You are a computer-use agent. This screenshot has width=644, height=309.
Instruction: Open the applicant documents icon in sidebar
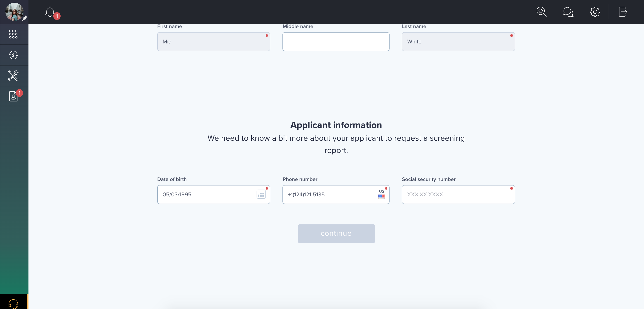pos(13,96)
